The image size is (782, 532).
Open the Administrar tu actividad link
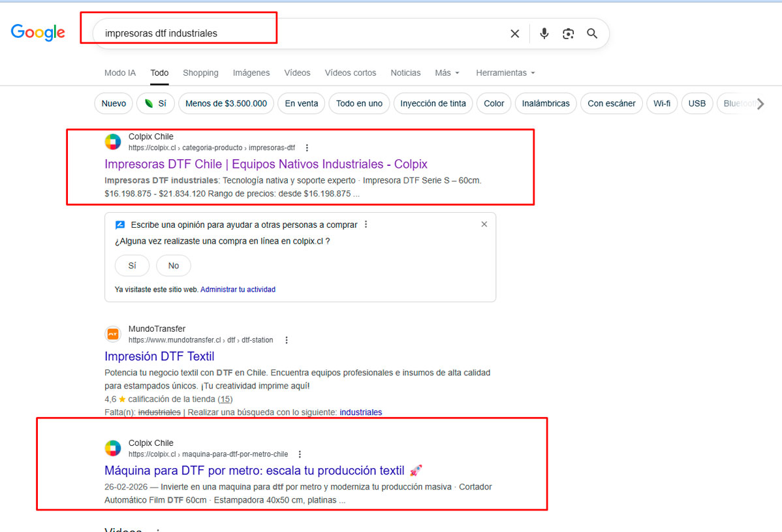click(x=238, y=290)
